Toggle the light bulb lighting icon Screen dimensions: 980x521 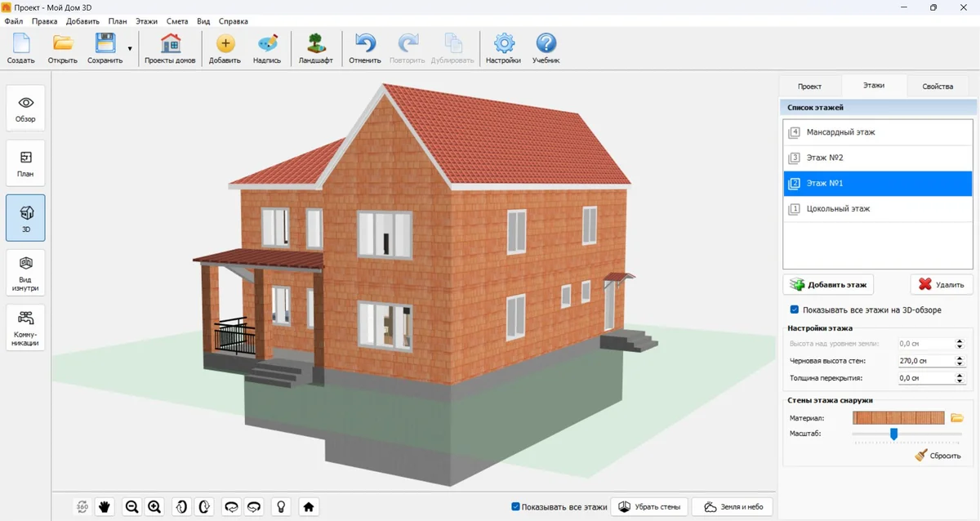tap(281, 506)
